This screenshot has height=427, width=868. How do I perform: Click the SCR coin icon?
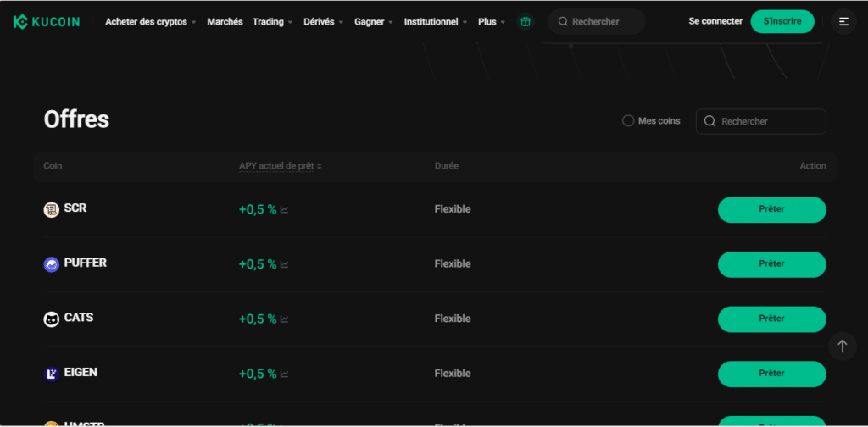coord(52,209)
